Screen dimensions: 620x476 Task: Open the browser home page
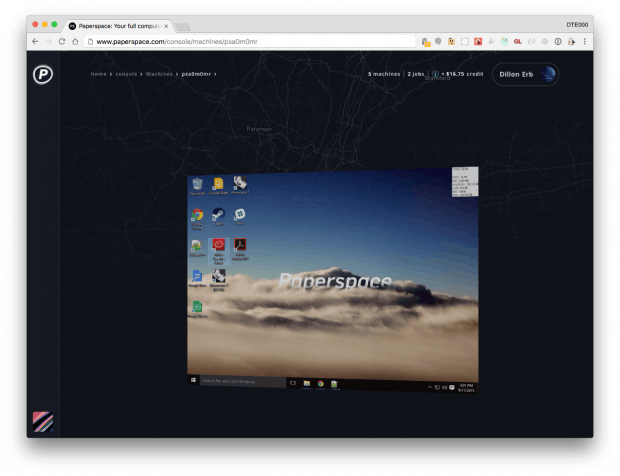(75, 42)
